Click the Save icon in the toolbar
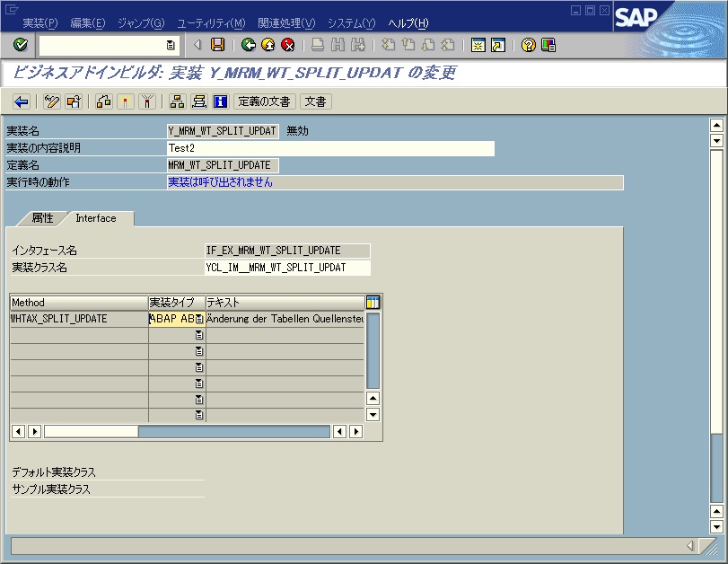Screen dimensions: 728x564 [217, 45]
